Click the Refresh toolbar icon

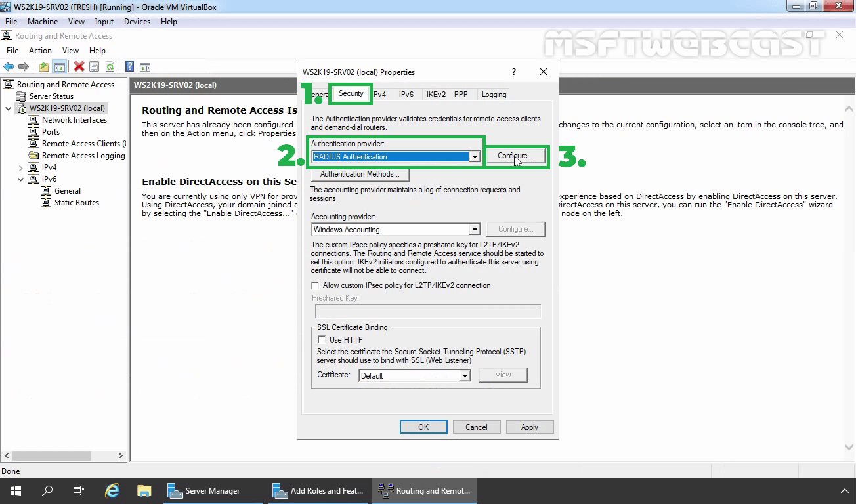pyautogui.click(x=110, y=66)
